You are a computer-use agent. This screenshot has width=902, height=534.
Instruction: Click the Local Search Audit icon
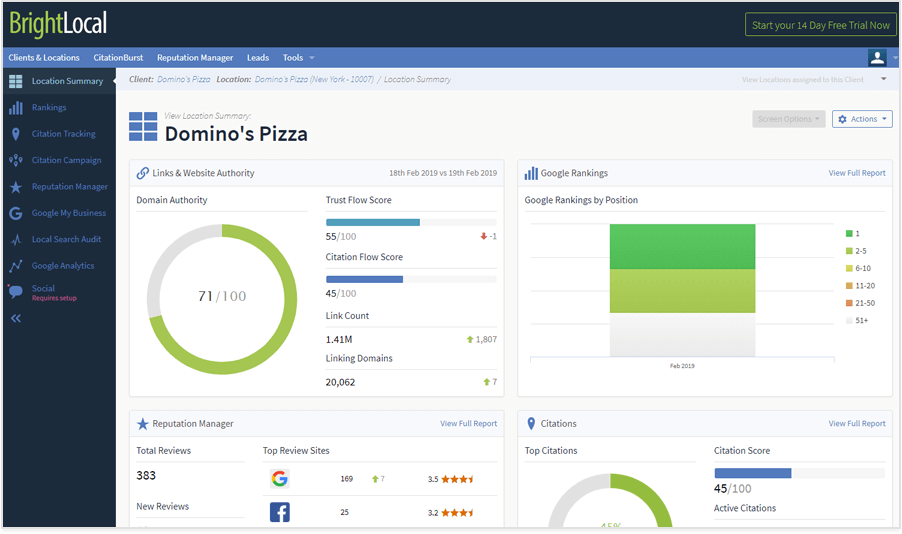pos(15,240)
